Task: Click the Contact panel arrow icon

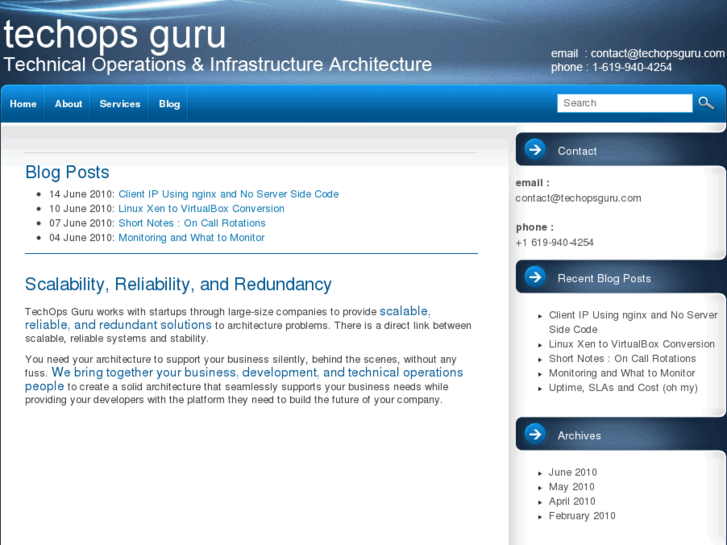Action: pos(535,150)
